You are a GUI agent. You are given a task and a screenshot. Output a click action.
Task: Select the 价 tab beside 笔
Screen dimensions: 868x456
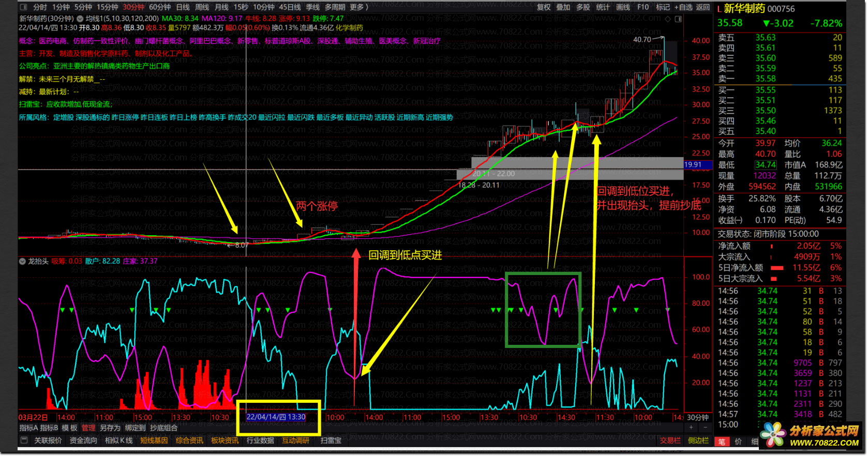point(738,442)
